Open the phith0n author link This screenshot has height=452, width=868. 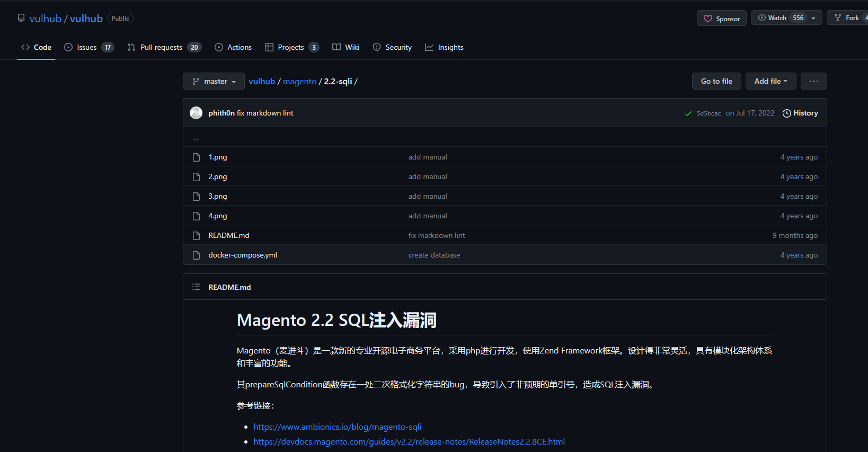222,113
